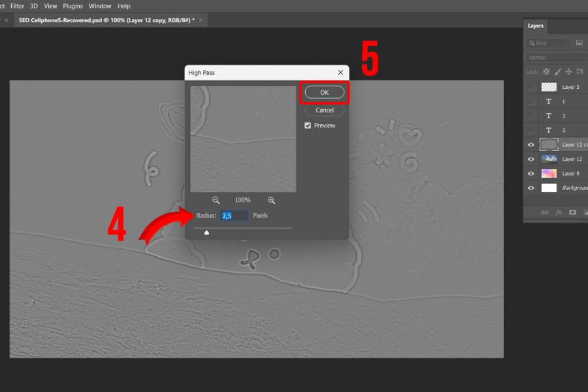Hide the Background layer eye icon

(x=531, y=188)
